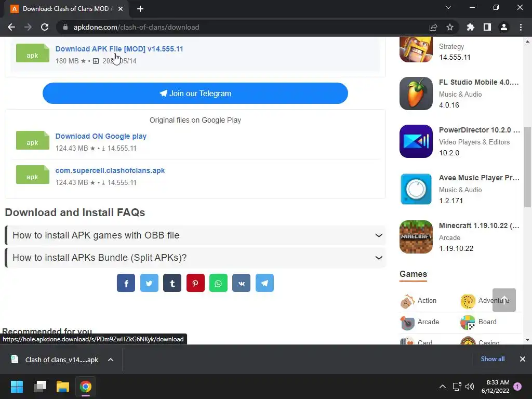532x399 pixels.
Task: Share page via WhatsApp icon
Action: pos(218,283)
